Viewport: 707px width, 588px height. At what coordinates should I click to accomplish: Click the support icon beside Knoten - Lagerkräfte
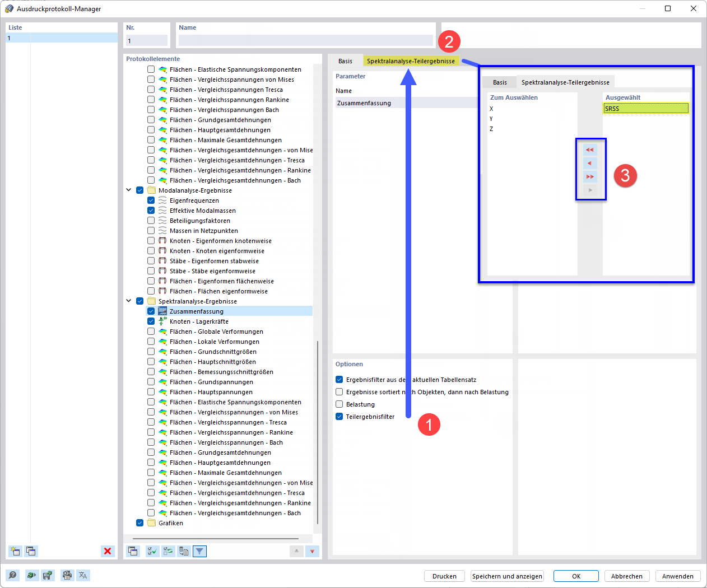[x=162, y=321]
